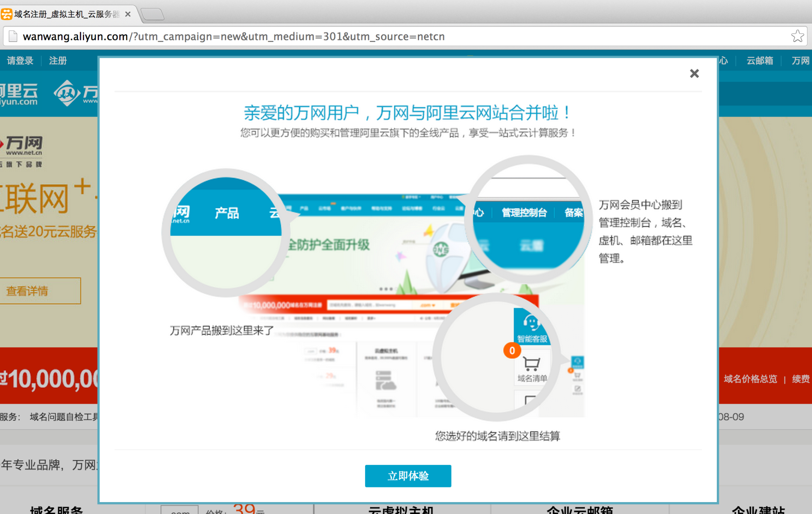Open a new browser tab

(x=153, y=15)
